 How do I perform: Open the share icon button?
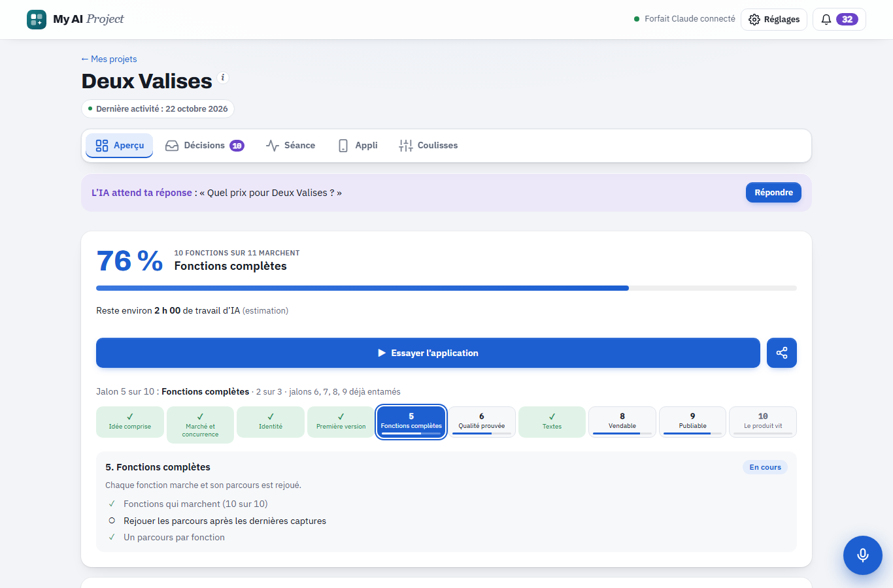click(x=782, y=353)
